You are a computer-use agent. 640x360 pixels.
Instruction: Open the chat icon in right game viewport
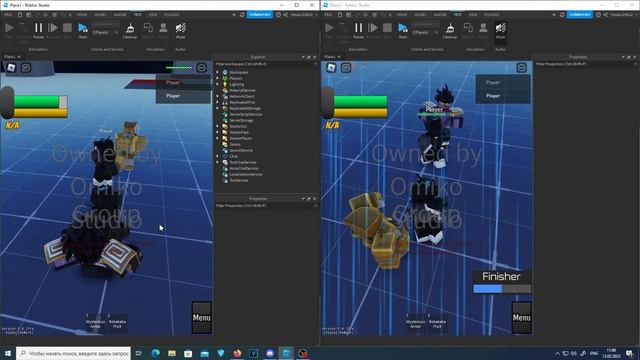click(x=346, y=67)
